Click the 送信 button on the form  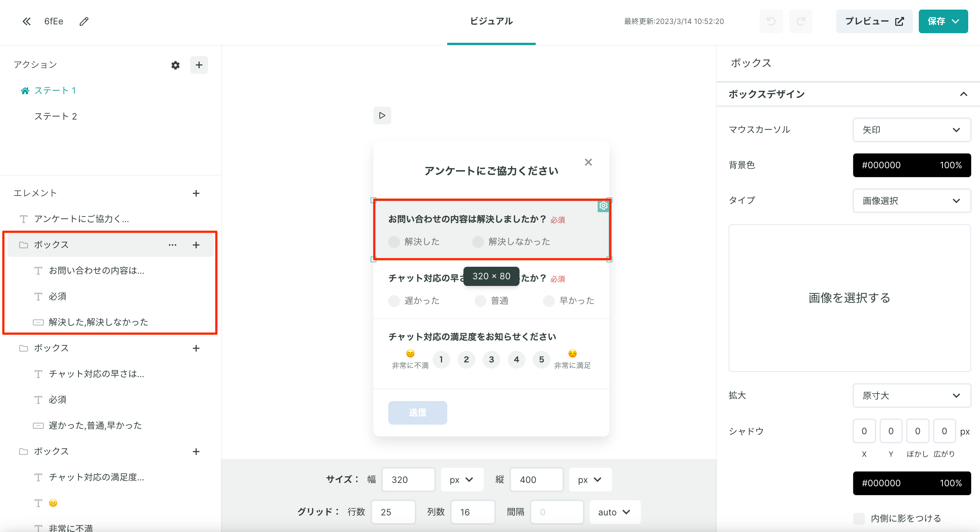coord(417,412)
